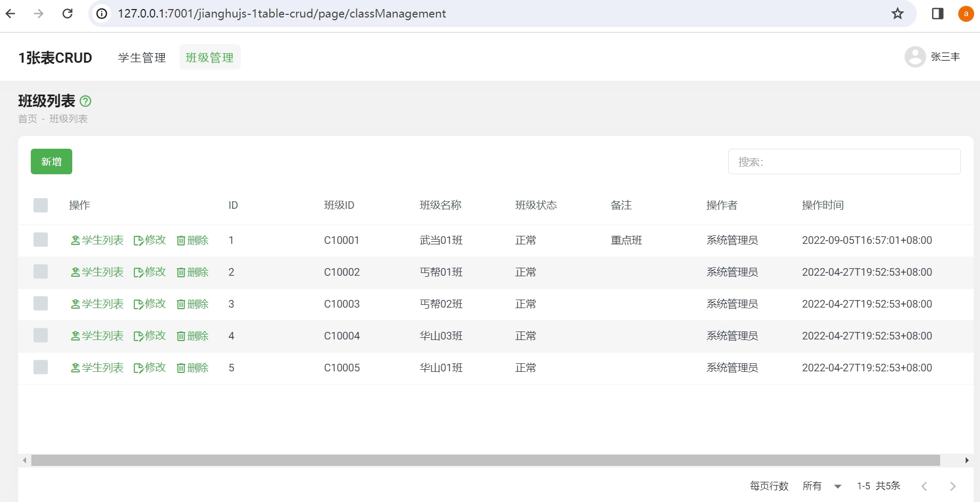Click the delete icon on the 华山01班 row
The image size is (980, 502).
(181, 368)
